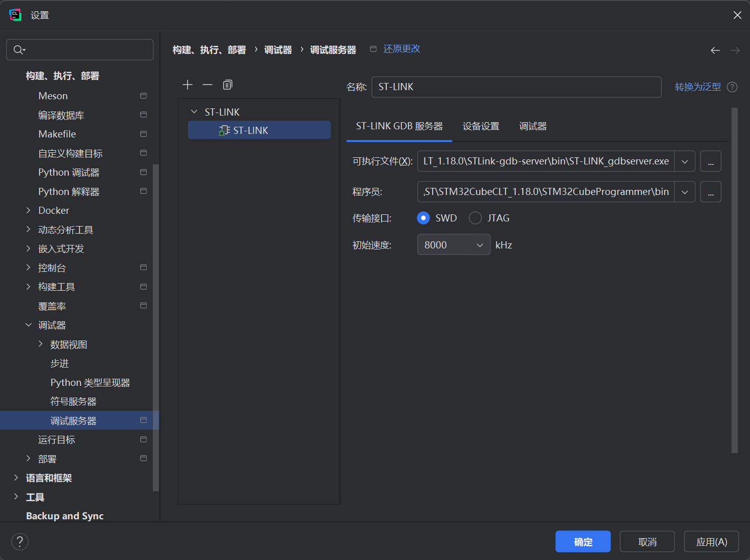Click project-level icon beside 运行目标
Viewport: 750px width, 560px height.
[144, 439]
